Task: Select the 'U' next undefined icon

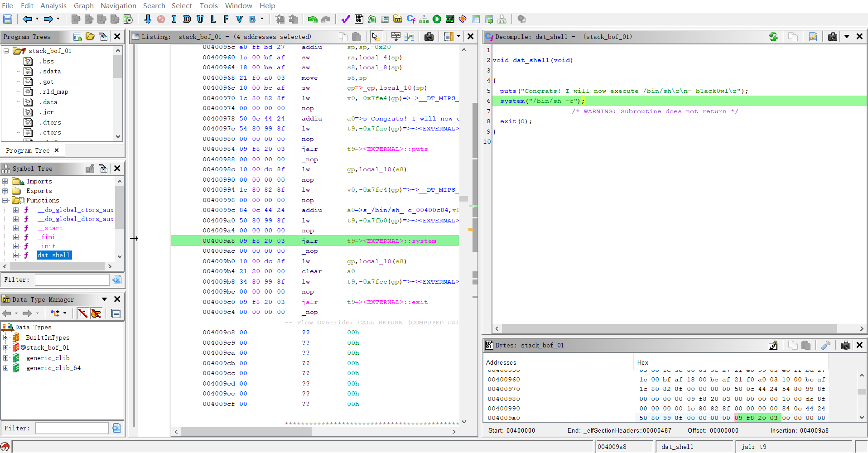Action: click(x=200, y=19)
